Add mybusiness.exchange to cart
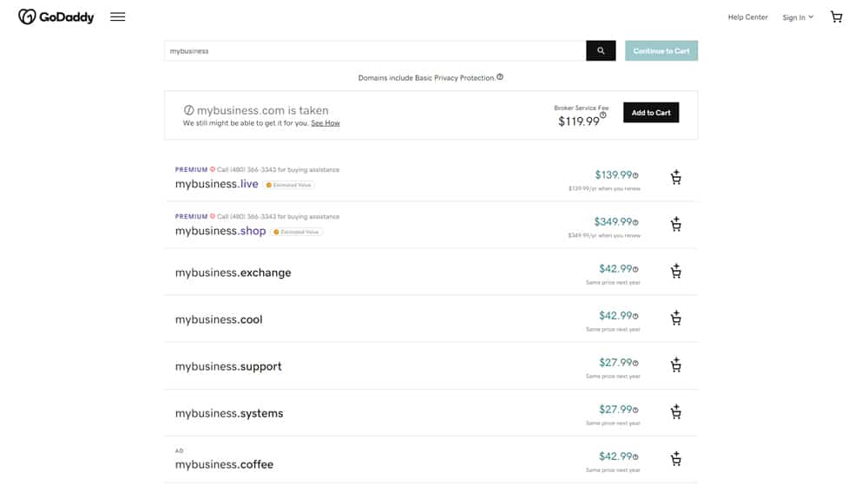Image resolution: width=868 pixels, height=486 pixels. pos(675,272)
